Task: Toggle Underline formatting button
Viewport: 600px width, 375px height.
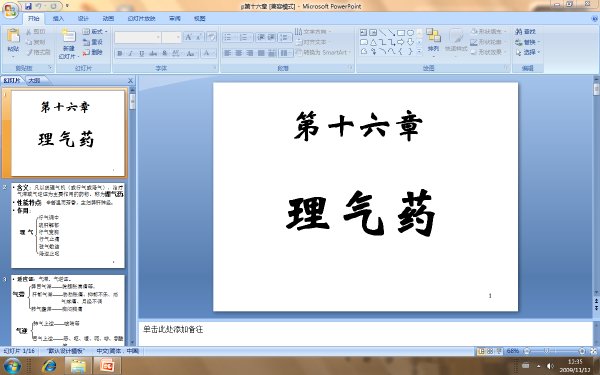Action: (142, 53)
